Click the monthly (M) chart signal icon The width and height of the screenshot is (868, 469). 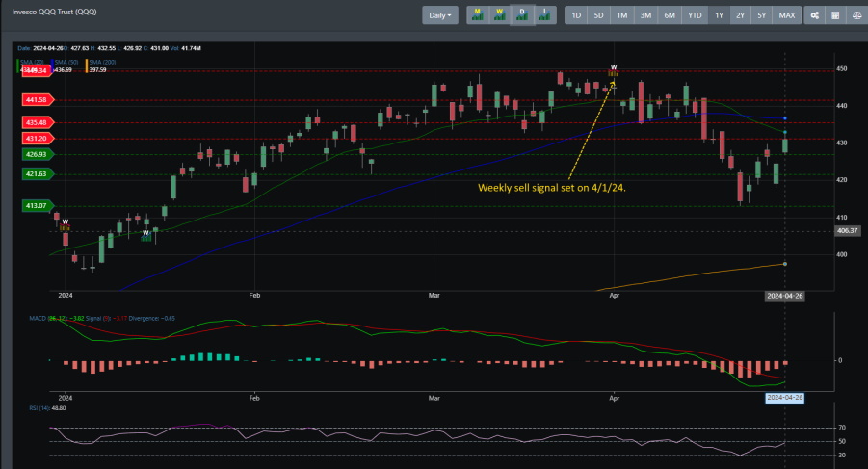(476, 15)
